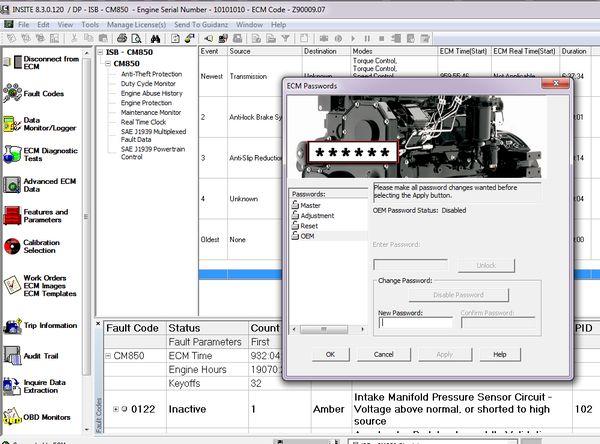Click the Cut scissors toolbar icon

coord(74,38)
